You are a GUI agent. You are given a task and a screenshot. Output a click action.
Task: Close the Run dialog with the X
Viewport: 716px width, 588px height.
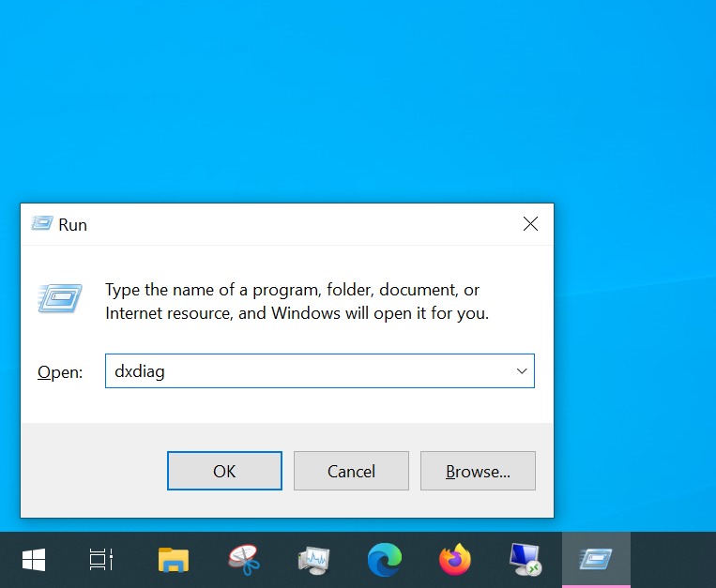(530, 224)
